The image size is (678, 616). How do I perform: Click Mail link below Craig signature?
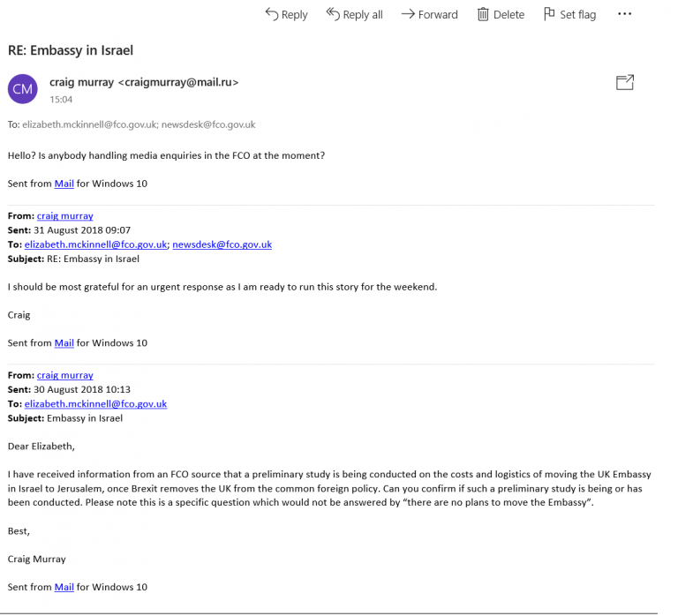pyautogui.click(x=64, y=342)
